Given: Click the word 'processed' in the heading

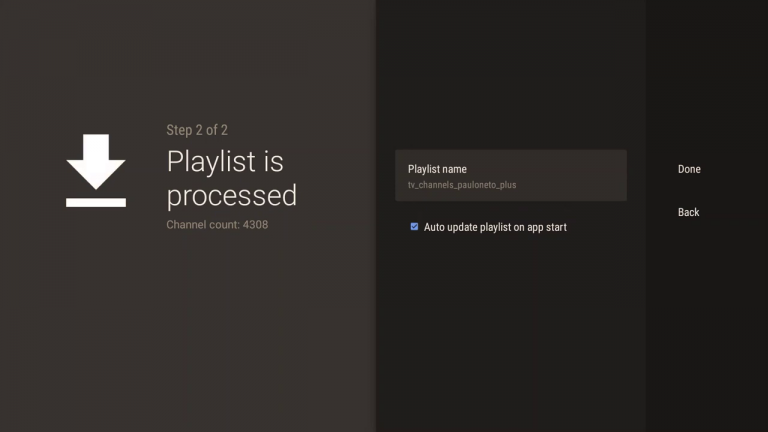Looking at the screenshot, I should [231, 194].
